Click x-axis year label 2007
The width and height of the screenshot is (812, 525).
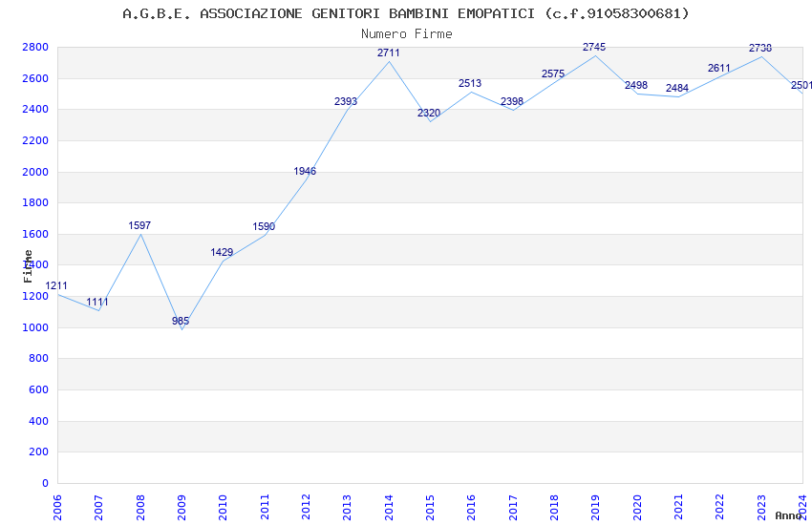click(98, 507)
